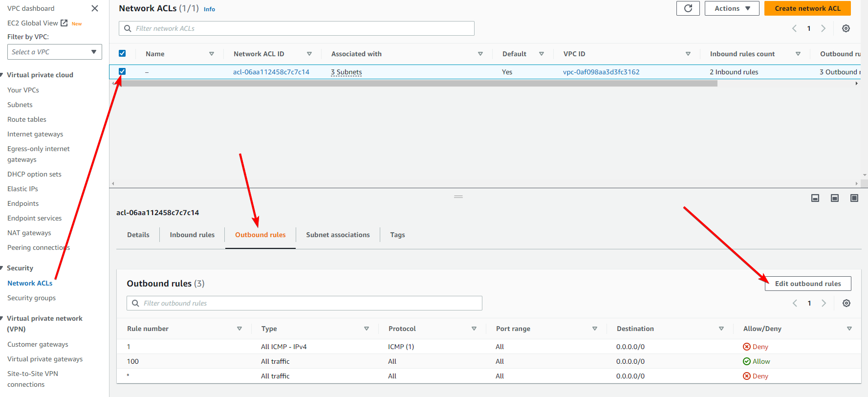
Task: Click Edit outbound rules button
Action: (808, 284)
